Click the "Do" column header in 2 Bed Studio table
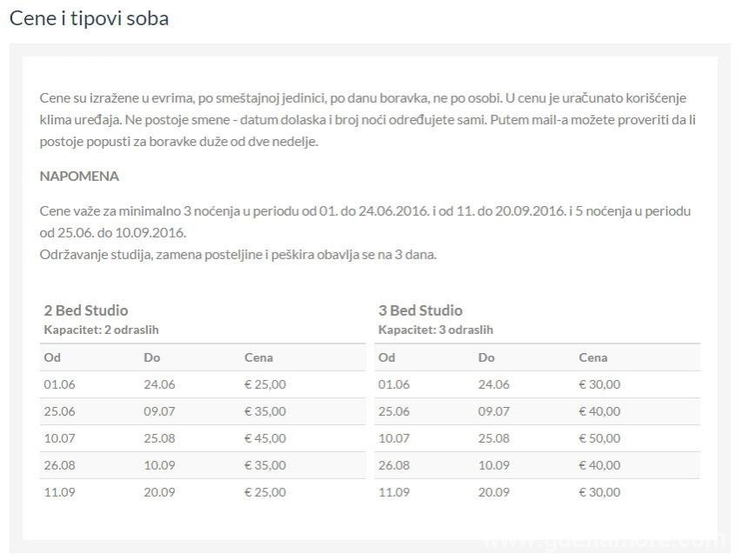This screenshot has width=742, height=560. 152,357
